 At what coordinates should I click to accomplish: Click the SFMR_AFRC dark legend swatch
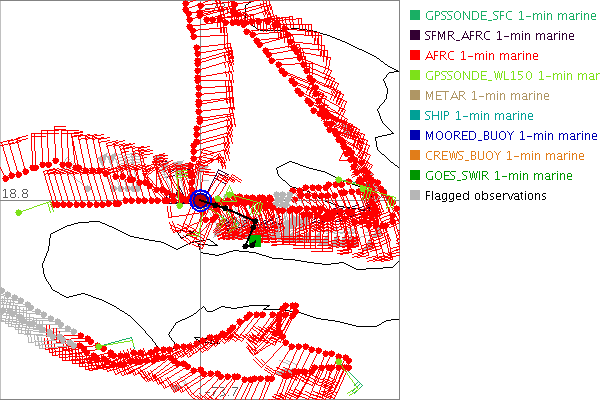[413, 36]
